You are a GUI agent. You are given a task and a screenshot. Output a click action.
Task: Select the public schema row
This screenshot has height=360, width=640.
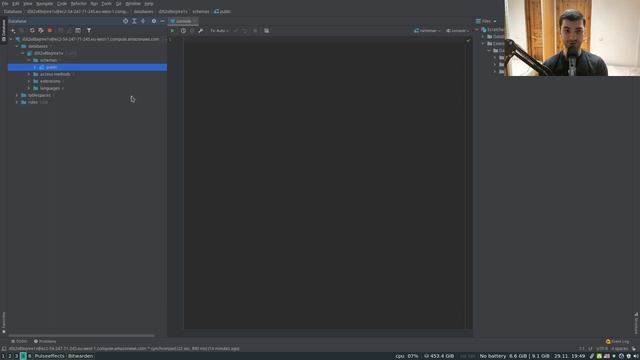87,67
